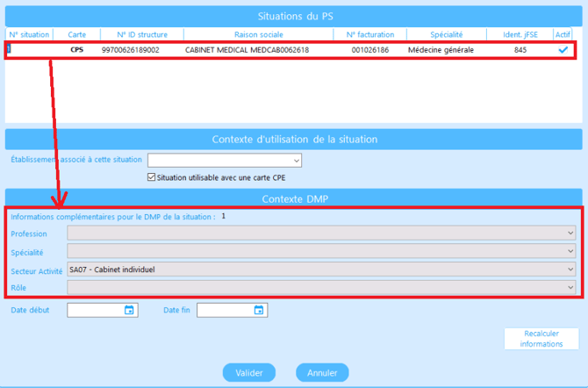Open the Date fin calendar picker
The image size is (588, 388).
[x=259, y=310]
